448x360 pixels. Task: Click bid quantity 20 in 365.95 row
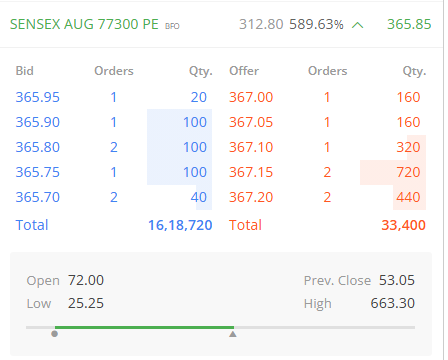[199, 97]
